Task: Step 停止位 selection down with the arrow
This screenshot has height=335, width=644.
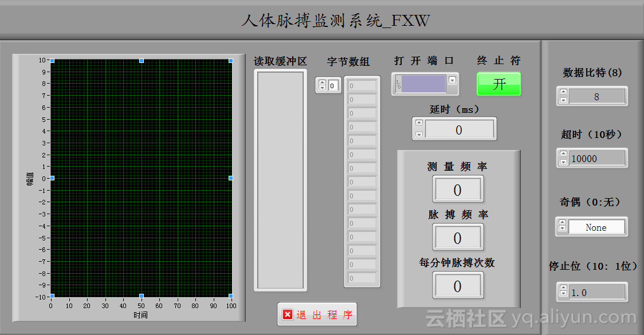Action: [564, 294]
